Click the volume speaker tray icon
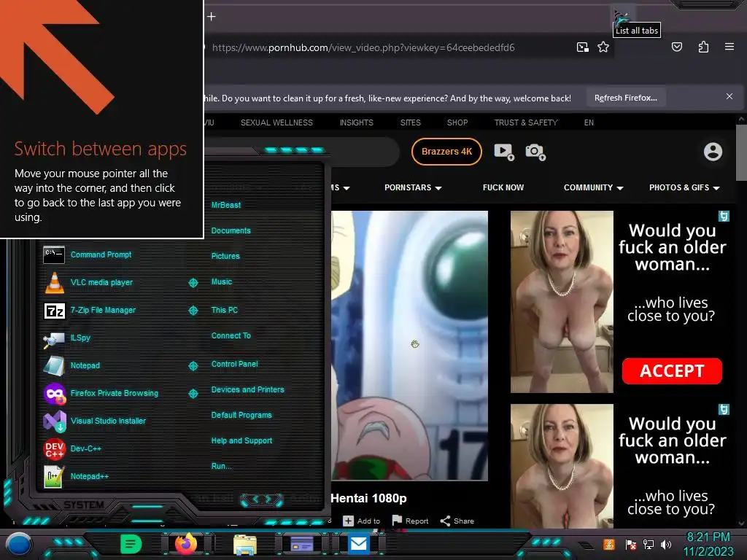Screen dimensions: 747x560 click(x=665, y=544)
